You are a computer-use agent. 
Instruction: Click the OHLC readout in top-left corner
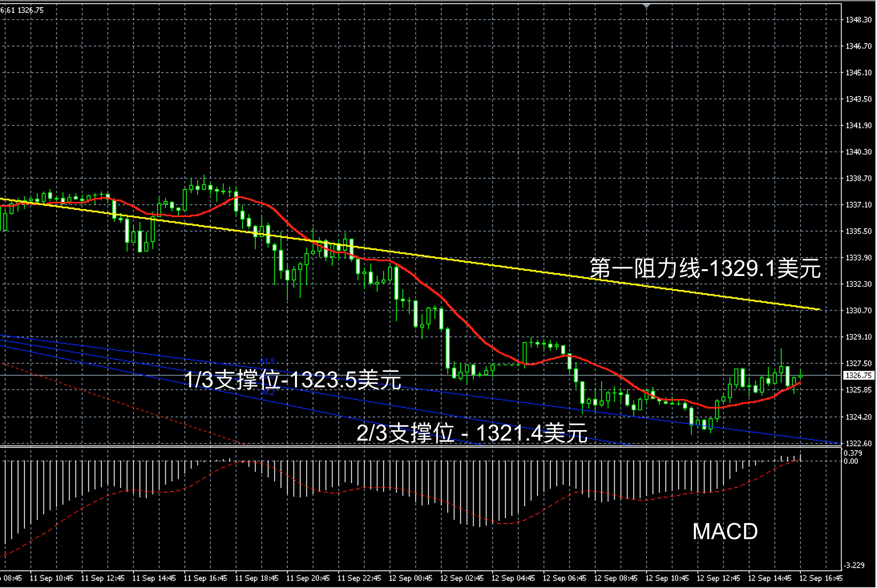(22, 10)
